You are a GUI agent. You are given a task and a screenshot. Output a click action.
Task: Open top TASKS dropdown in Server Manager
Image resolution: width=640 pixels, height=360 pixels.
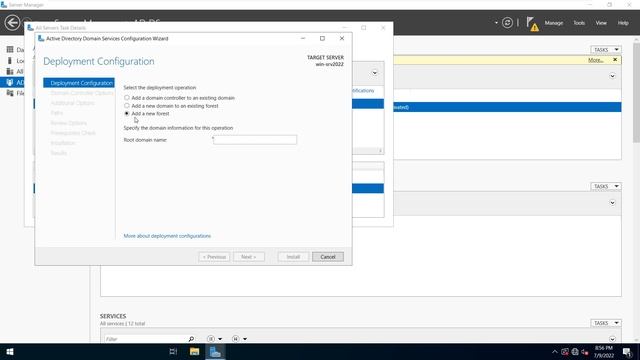(x=606, y=50)
